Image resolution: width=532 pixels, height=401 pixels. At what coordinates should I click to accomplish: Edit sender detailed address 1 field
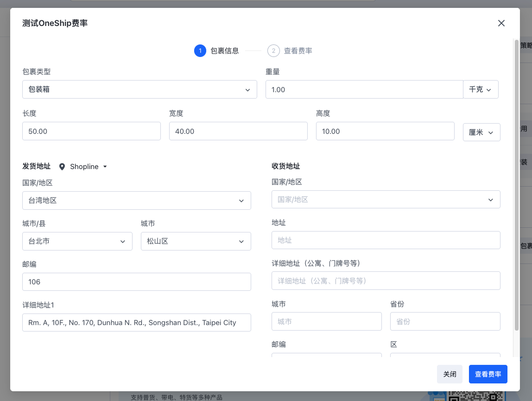click(x=136, y=322)
